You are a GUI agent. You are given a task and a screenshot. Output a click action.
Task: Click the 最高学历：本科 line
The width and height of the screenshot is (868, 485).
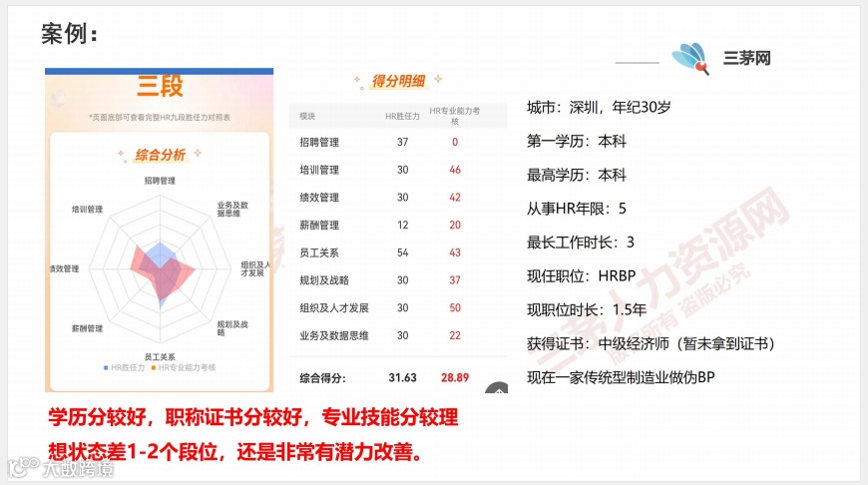[x=577, y=175]
